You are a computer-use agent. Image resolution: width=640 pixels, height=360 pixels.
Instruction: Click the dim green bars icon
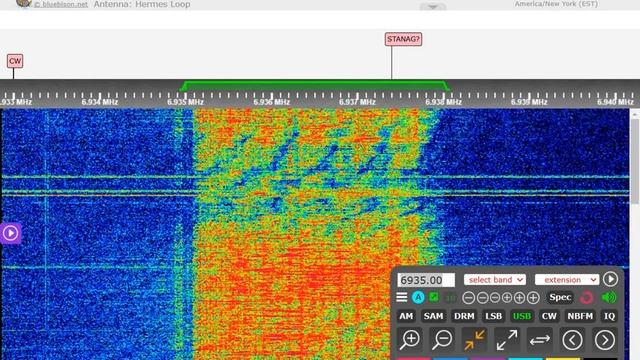coord(451,298)
